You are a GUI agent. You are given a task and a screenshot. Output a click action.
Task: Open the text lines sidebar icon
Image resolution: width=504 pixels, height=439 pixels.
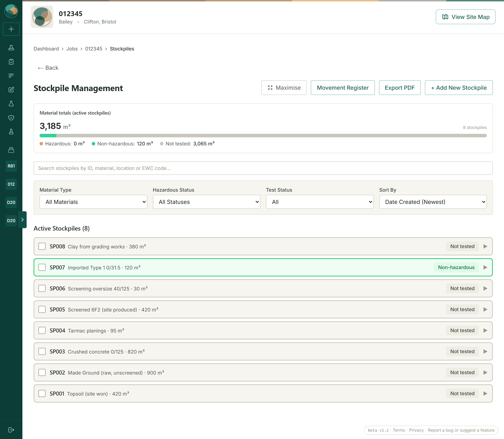pyautogui.click(x=11, y=76)
